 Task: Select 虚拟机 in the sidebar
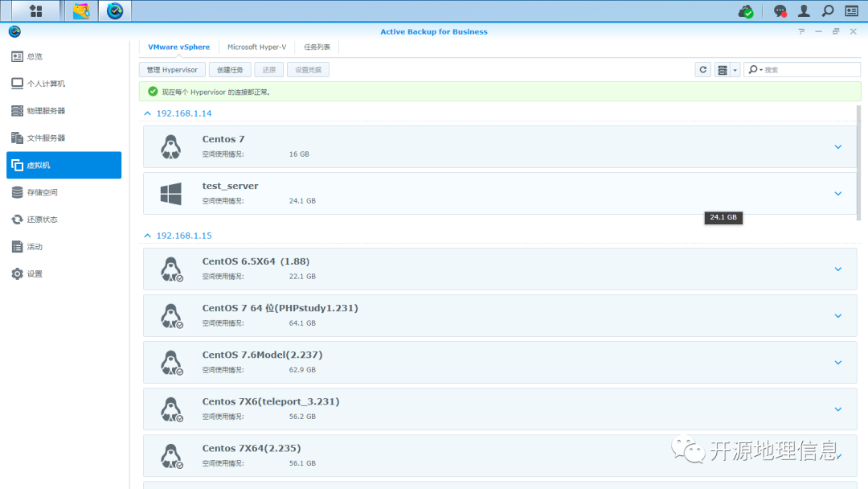coord(63,165)
